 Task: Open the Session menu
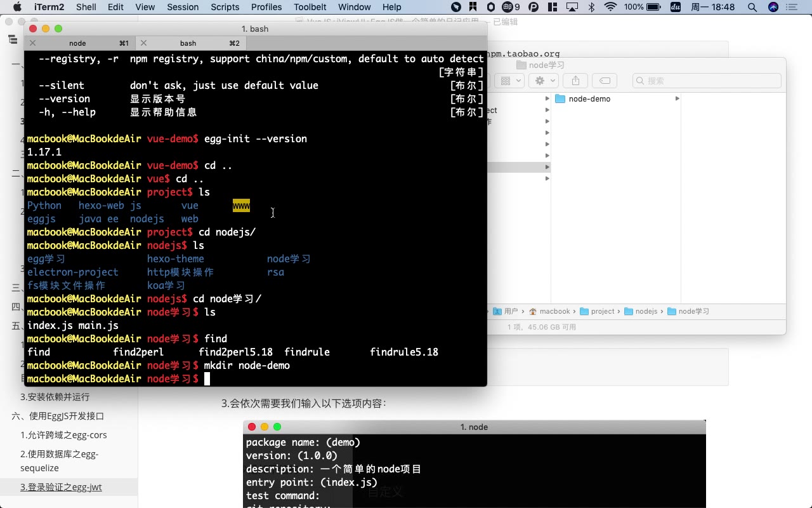coord(183,7)
